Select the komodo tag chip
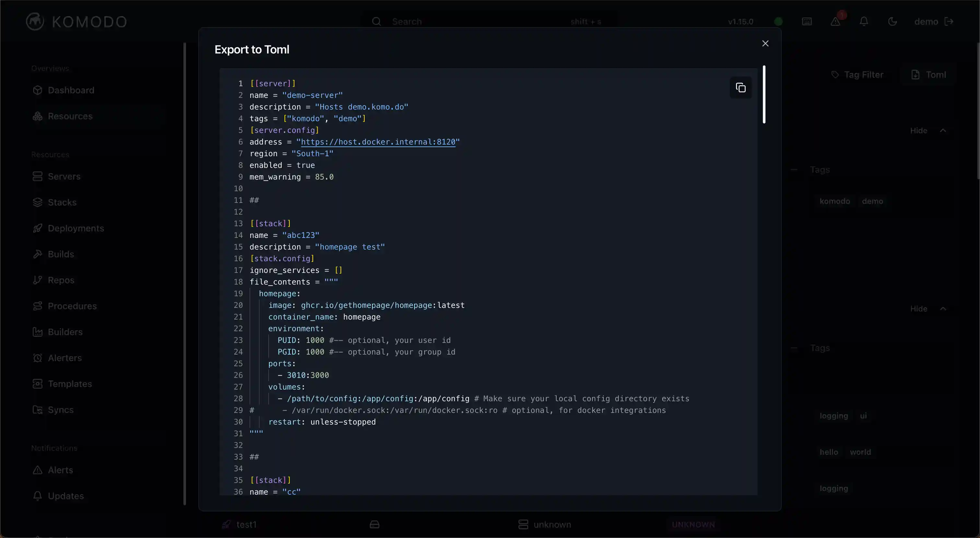This screenshot has height=538, width=980. (x=834, y=201)
